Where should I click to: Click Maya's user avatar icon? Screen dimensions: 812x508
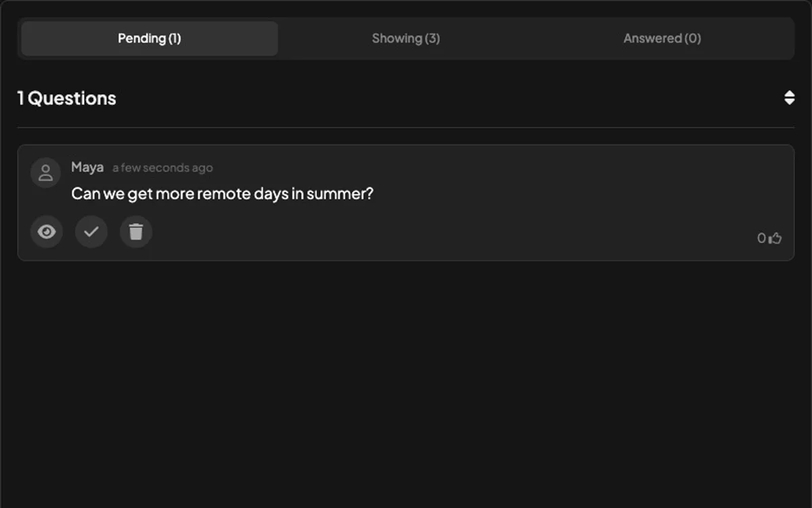click(x=46, y=173)
